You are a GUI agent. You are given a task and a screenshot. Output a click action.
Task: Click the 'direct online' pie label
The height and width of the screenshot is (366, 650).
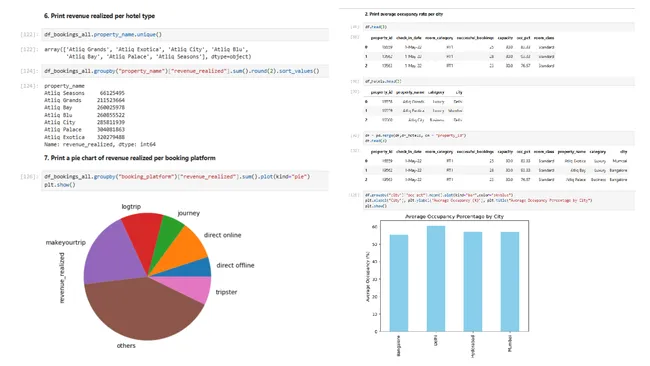point(222,235)
